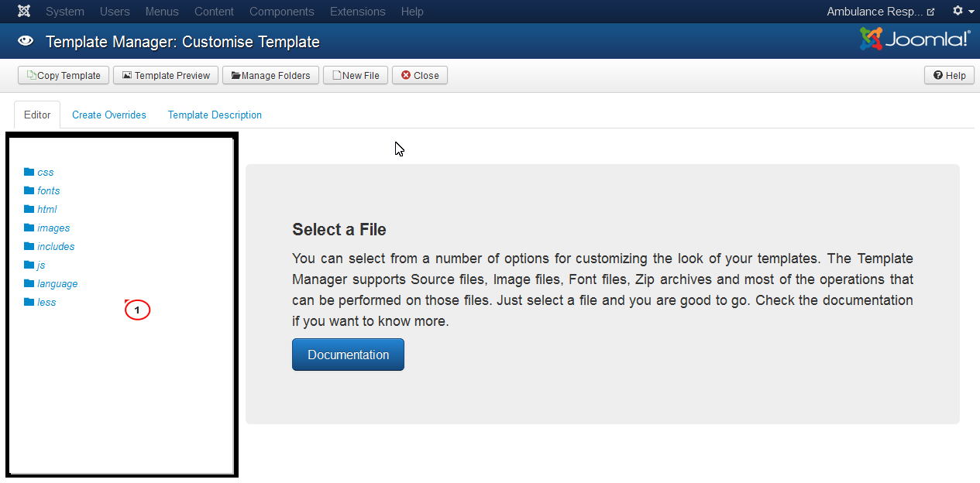The image size is (980, 483).
Task: Open the settings gear dropdown
Action: (x=963, y=12)
